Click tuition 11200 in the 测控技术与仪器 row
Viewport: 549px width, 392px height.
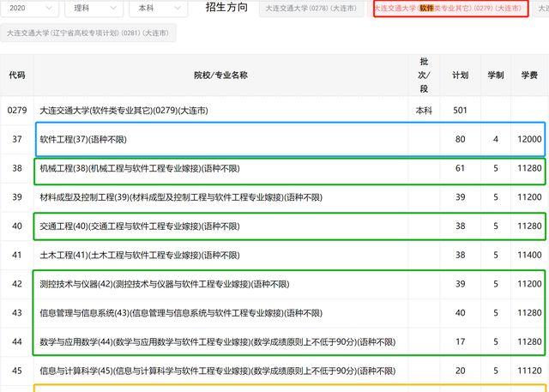[529, 284]
